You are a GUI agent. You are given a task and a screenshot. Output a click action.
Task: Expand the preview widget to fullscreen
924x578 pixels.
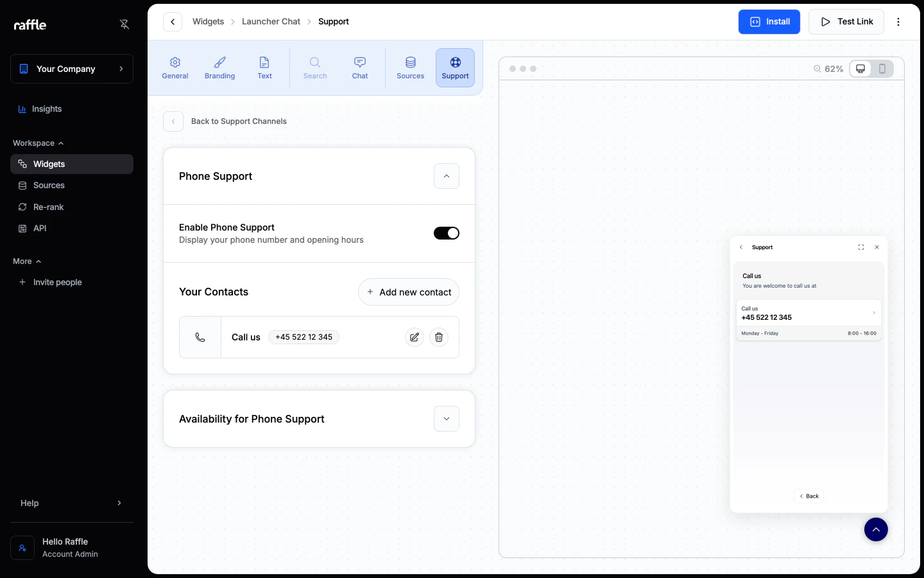(x=861, y=247)
